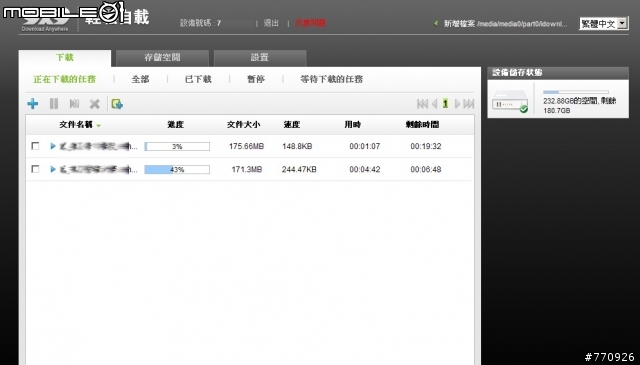Image resolution: width=640 pixels, height=365 pixels.
Task: Click remaining time 00:19:32
Action: (426, 146)
